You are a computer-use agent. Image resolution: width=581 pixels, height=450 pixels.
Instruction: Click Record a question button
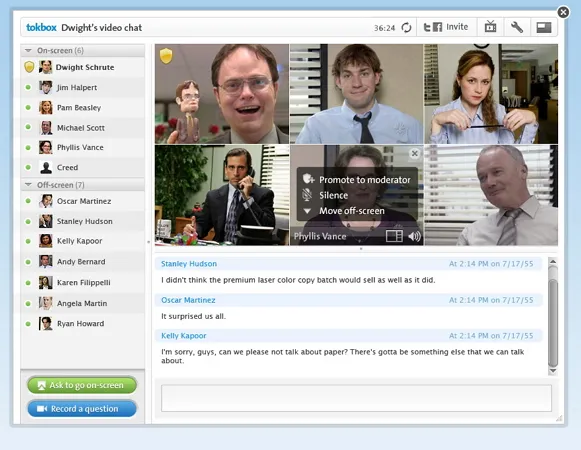coord(82,408)
